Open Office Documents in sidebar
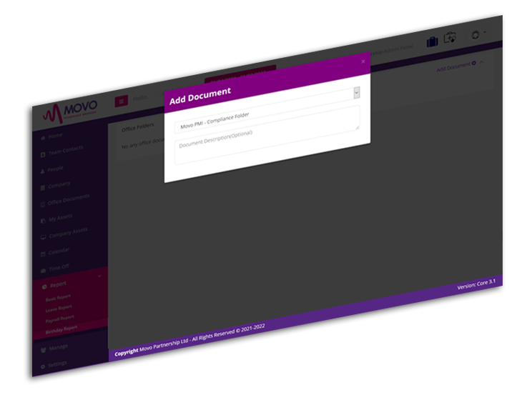The width and height of the screenshot is (532, 400). [x=69, y=199]
